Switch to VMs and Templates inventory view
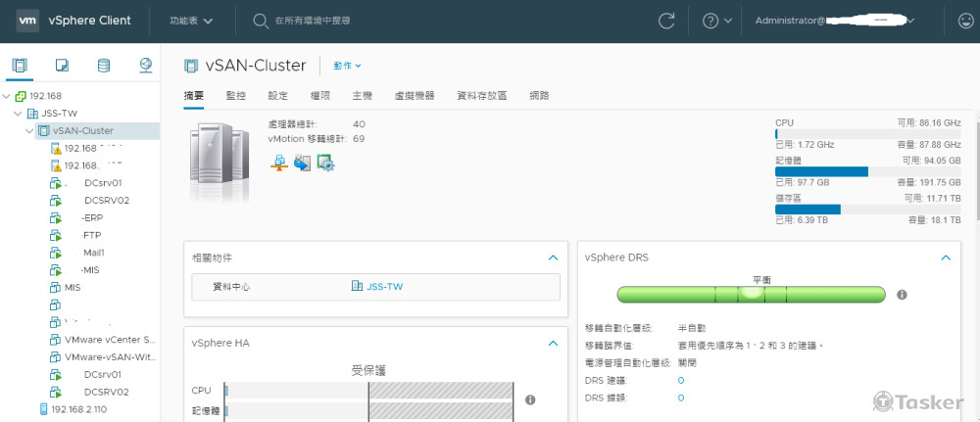This screenshot has height=422, width=980. (x=62, y=65)
